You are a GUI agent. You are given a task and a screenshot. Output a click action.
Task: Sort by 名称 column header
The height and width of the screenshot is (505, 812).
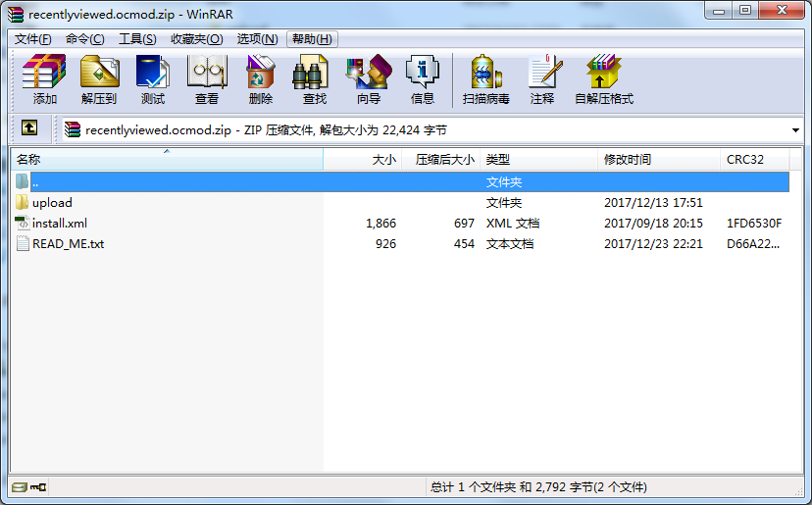tap(167, 159)
